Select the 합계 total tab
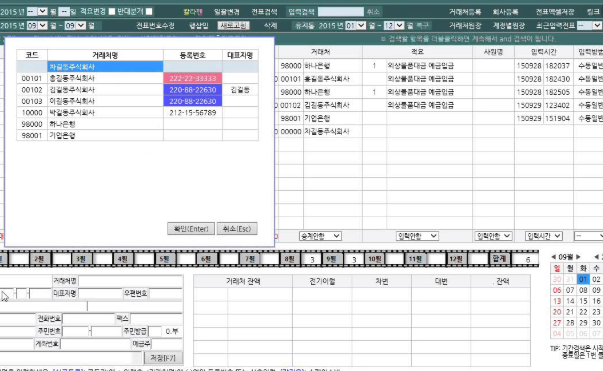The image size is (603, 371). 499,259
